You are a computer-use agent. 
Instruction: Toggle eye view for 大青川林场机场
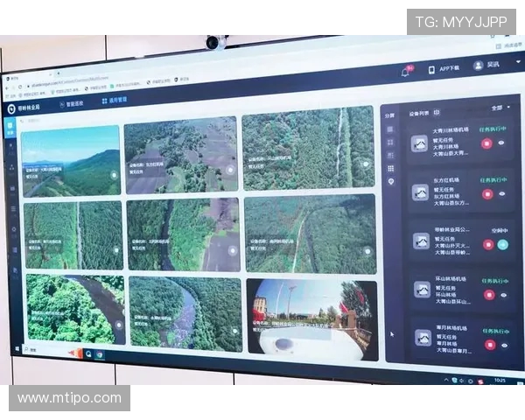[502, 143]
